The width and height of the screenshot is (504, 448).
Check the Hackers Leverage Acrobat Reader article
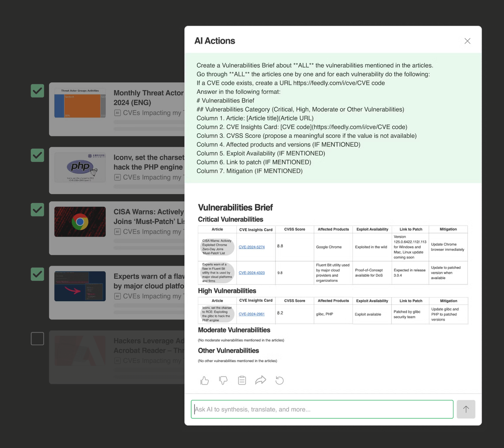(37, 338)
